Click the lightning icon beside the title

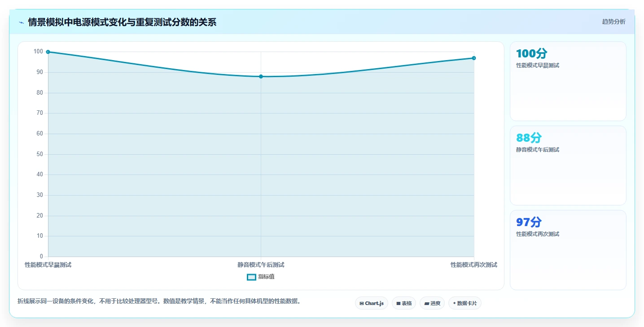pos(21,22)
